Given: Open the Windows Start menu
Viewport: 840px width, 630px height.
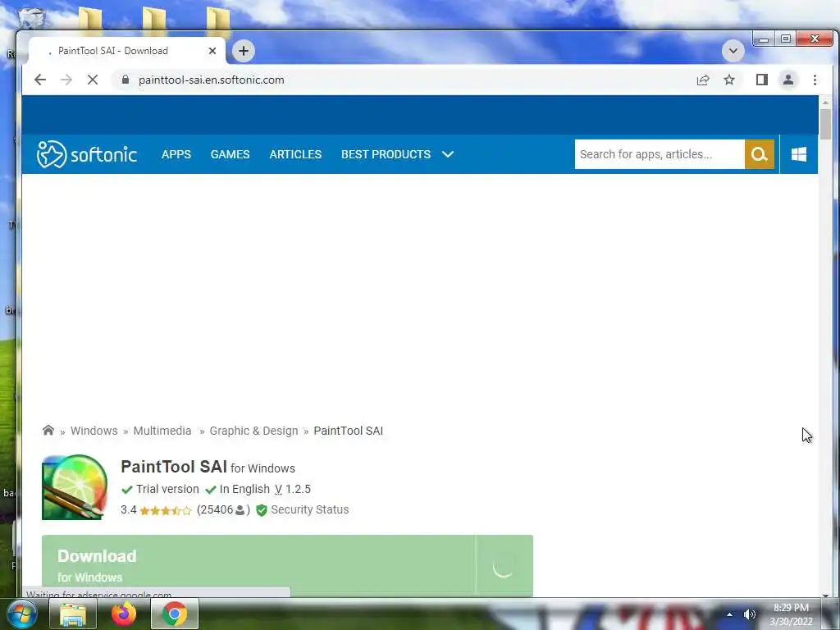Looking at the screenshot, I should (22, 614).
